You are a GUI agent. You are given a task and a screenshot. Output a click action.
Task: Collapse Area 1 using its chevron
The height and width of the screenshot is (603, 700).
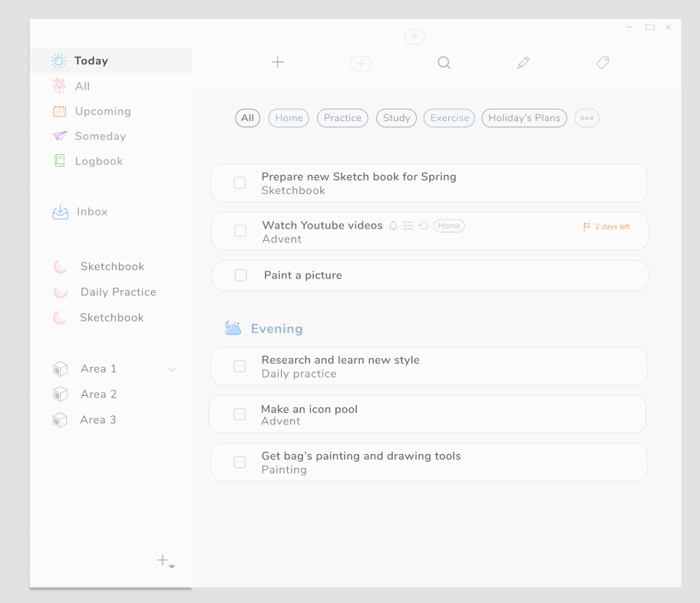point(172,369)
